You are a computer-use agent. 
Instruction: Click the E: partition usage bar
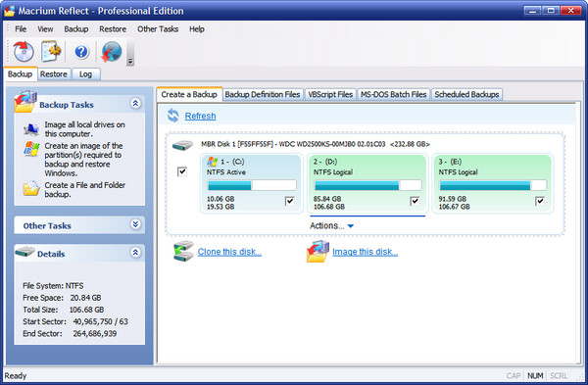pos(493,185)
